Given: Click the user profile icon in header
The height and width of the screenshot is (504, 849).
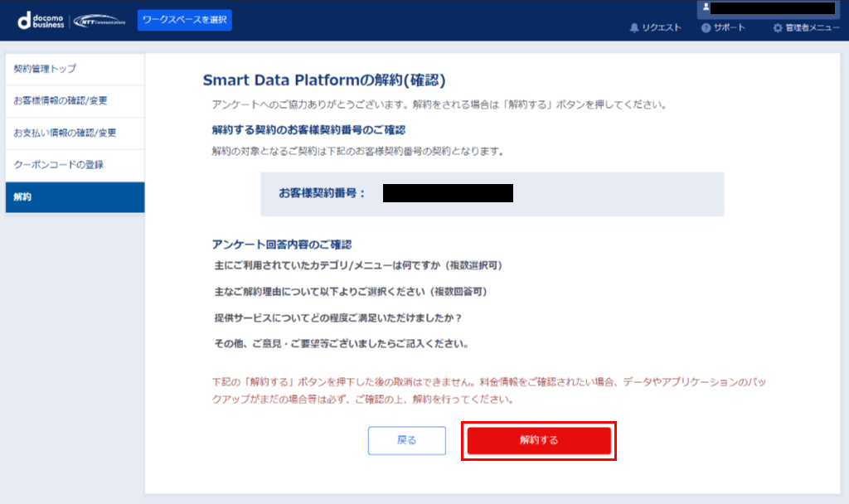Looking at the screenshot, I should click(x=706, y=7).
